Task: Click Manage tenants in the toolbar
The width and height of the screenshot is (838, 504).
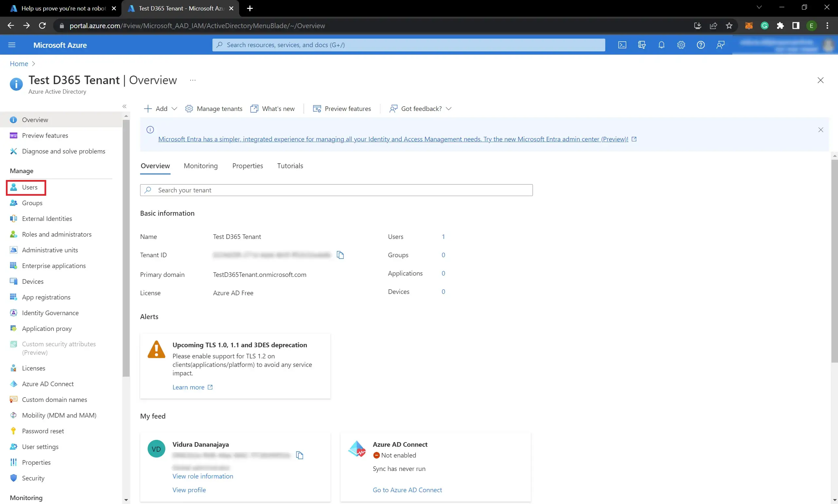Action: coord(214,109)
